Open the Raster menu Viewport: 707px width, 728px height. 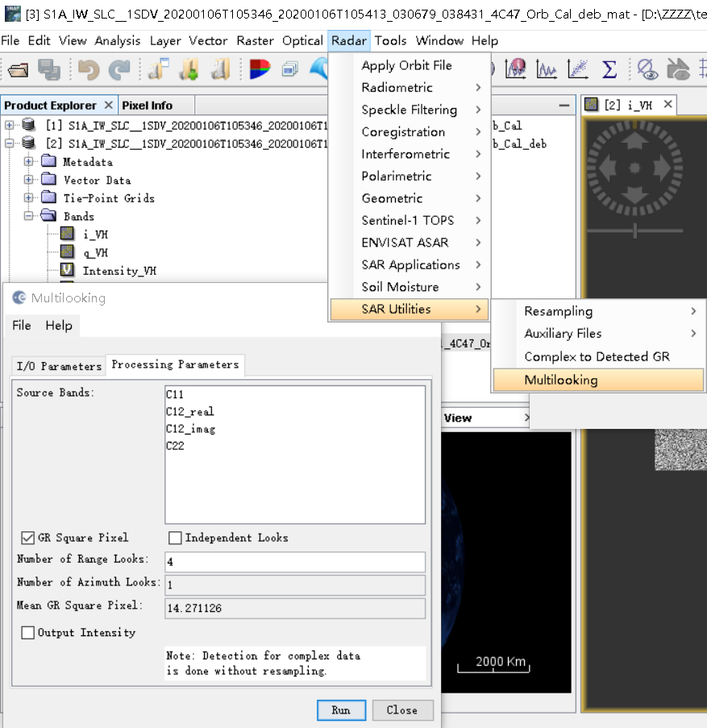tap(256, 41)
